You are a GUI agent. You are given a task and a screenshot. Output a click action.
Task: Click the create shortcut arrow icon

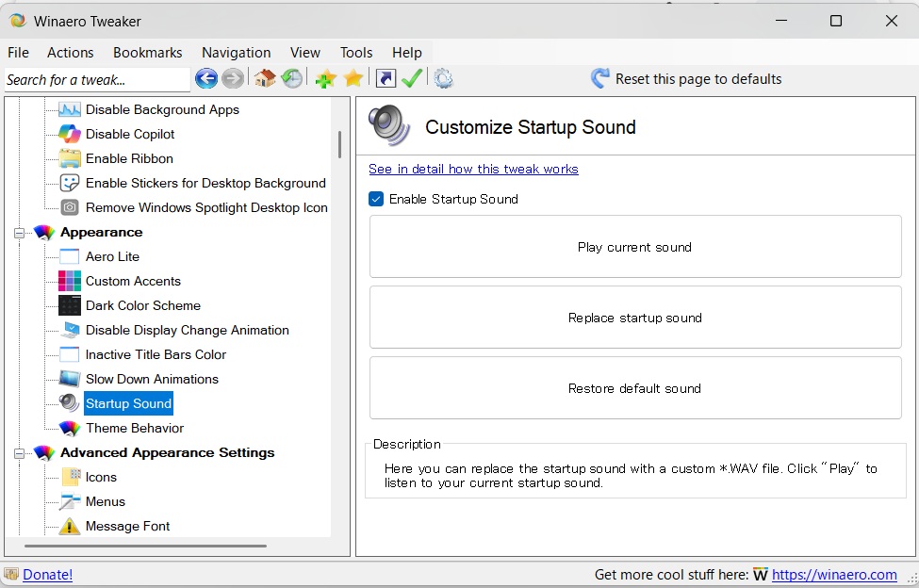385,79
